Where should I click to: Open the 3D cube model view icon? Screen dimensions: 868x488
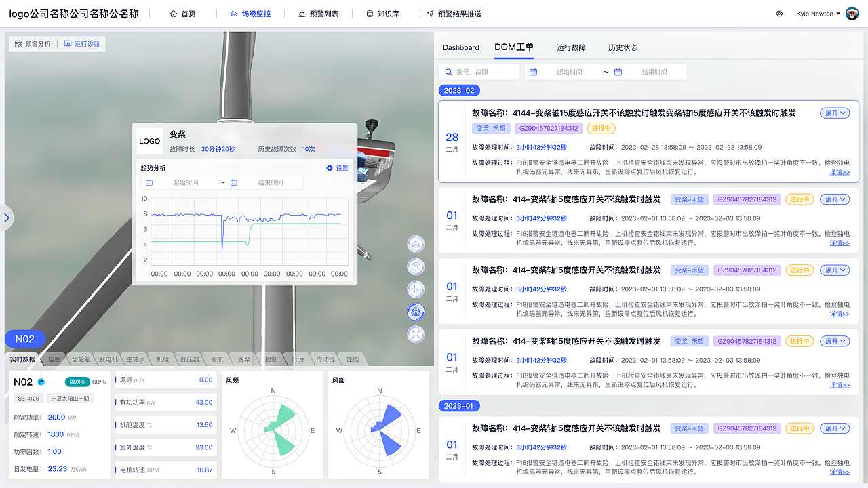tap(416, 266)
